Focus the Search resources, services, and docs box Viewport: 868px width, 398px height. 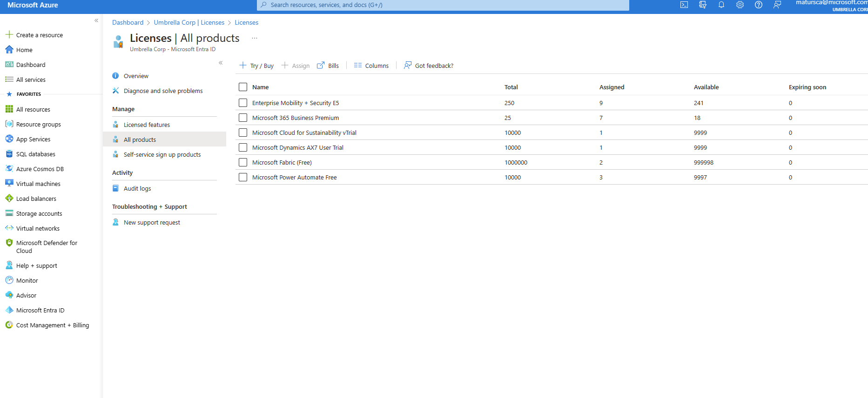pyautogui.click(x=443, y=5)
